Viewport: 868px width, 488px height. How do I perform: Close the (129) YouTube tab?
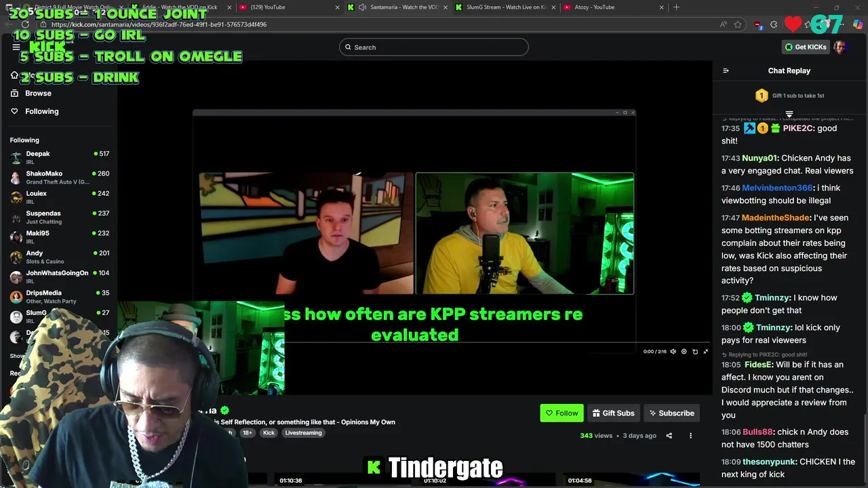coord(337,7)
